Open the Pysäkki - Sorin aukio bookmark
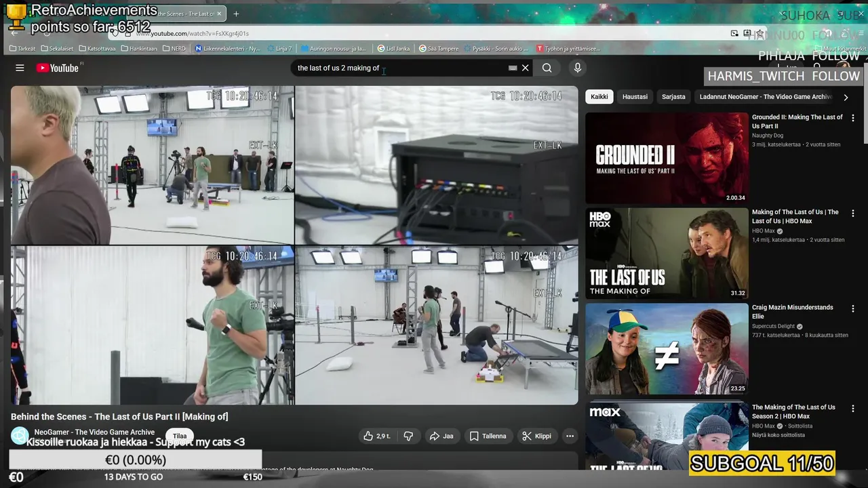Image resolution: width=868 pixels, height=488 pixels. point(496,49)
